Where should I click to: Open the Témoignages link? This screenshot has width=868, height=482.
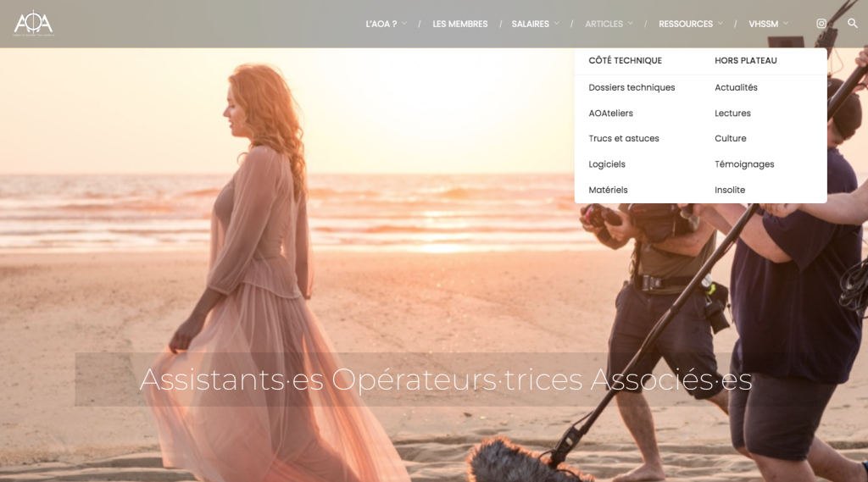point(744,164)
